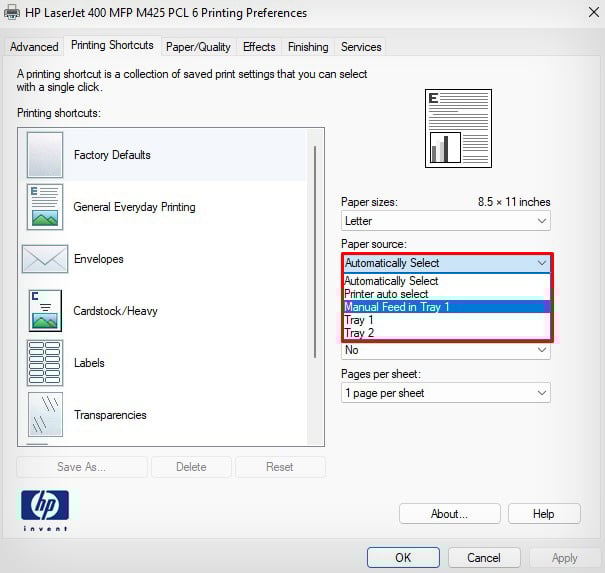Click the Save As... button
Viewport: 605px width, 573px height.
81,467
